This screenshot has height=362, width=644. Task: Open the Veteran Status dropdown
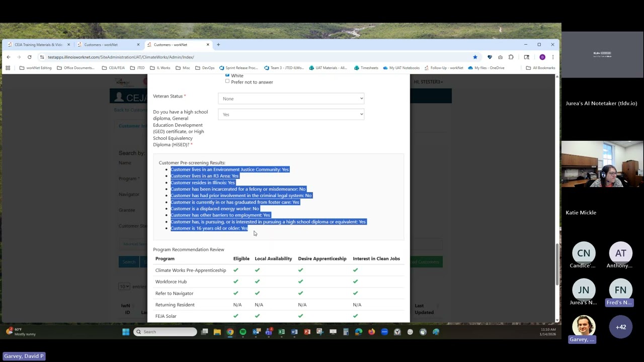coord(291,99)
